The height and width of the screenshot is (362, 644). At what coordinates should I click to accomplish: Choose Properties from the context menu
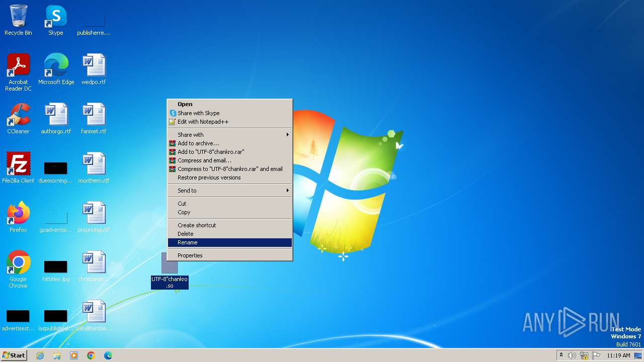point(229,255)
